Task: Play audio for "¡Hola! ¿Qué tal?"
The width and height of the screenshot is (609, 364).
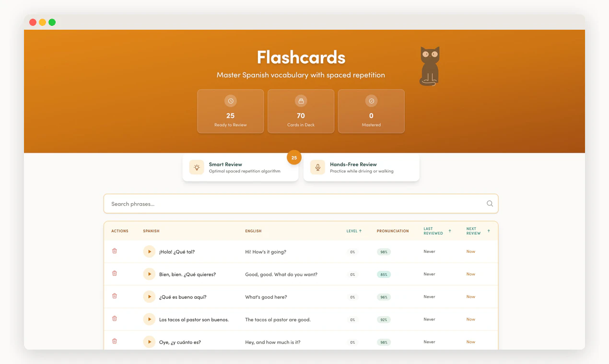Action: [149, 251]
